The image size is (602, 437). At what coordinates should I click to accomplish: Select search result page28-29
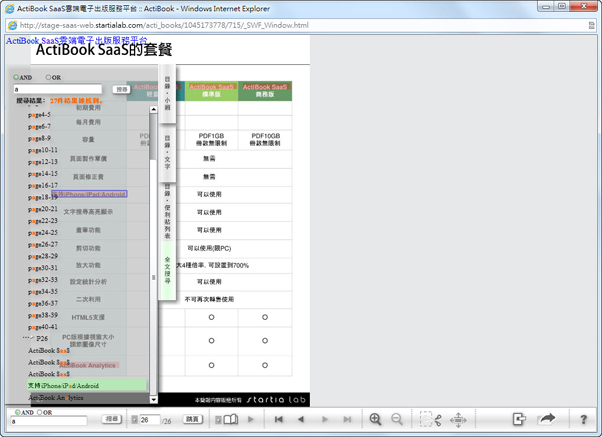[x=43, y=256]
